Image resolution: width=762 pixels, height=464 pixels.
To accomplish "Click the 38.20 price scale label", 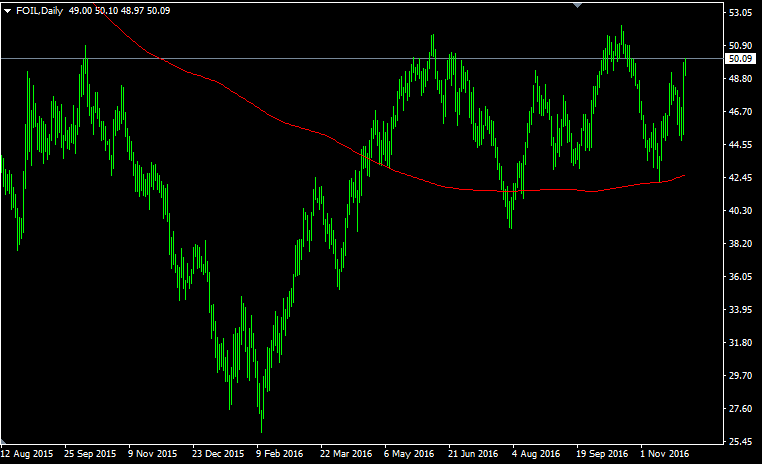I will [741, 244].
